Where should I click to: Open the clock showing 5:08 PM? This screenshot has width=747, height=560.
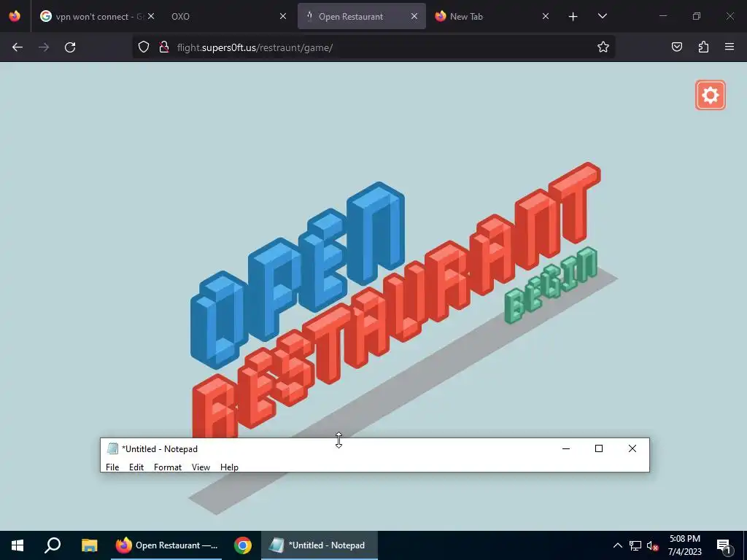click(684, 545)
